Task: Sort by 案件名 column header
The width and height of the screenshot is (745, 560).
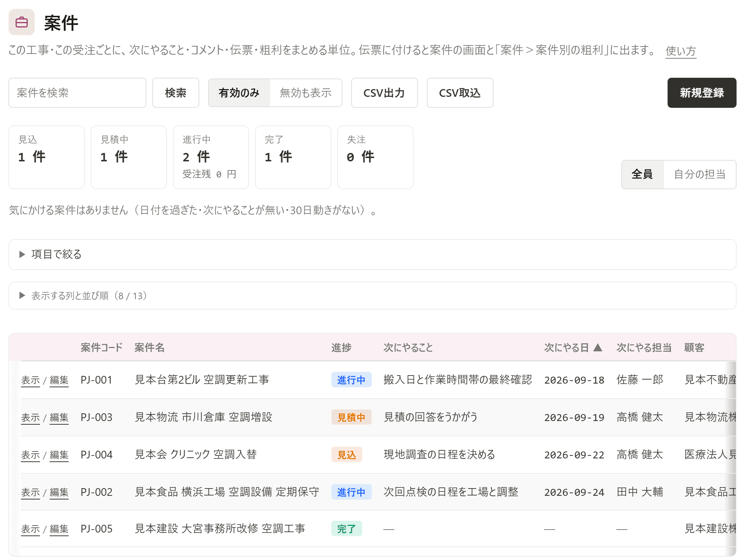Action: coord(149,347)
